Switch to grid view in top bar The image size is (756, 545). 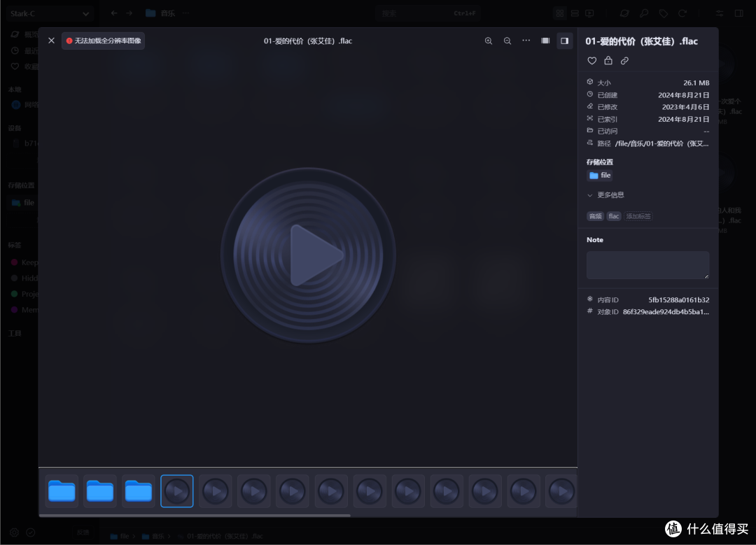click(560, 13)
